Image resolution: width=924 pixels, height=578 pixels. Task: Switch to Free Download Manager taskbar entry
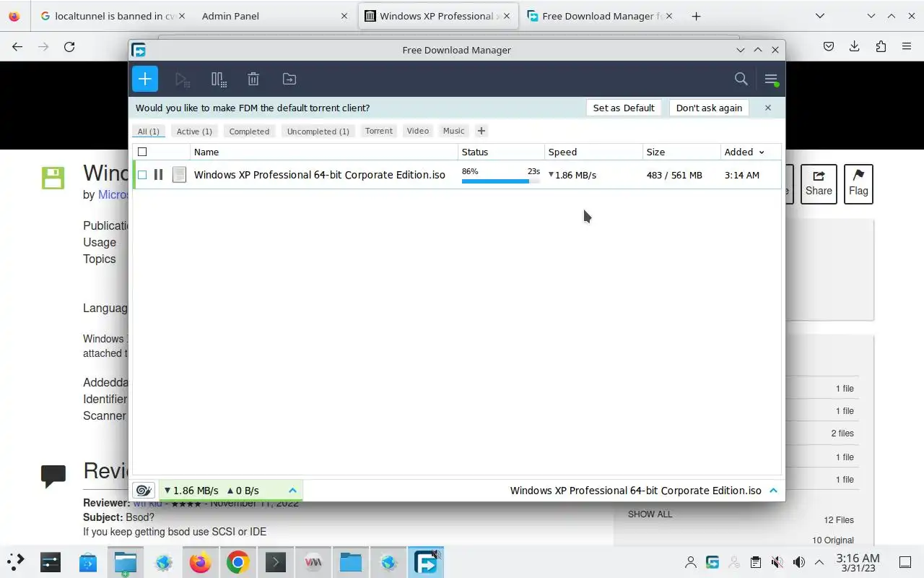[426, 561]
